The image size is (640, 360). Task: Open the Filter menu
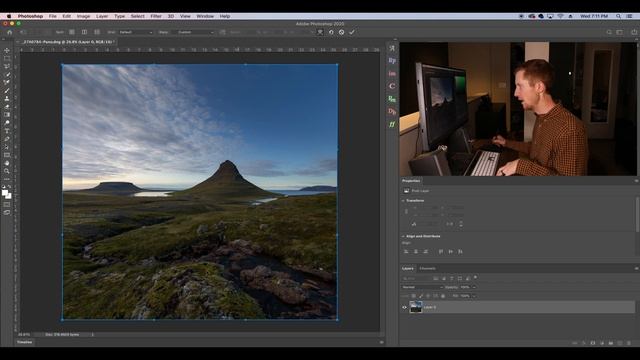pos(156,16)
